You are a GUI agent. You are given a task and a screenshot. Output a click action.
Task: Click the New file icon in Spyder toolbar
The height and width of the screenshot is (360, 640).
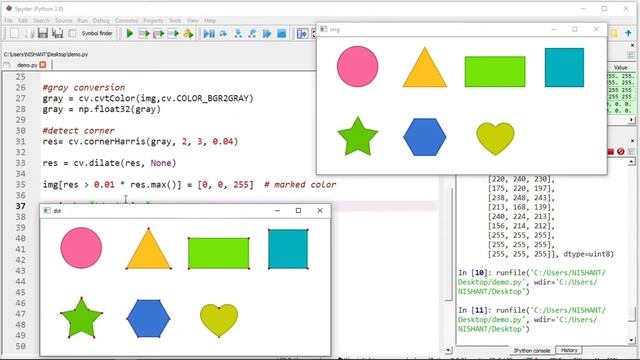pyautogui.click(x=14, y=33)
